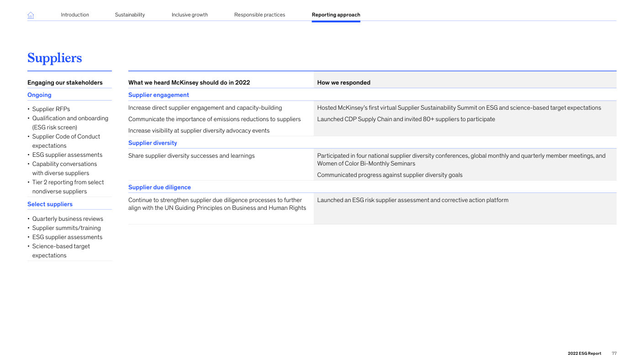Click the CDP Supply Chain response text
Image resolution: width=644 pixels, height=363 pixels.
(406, 119)
